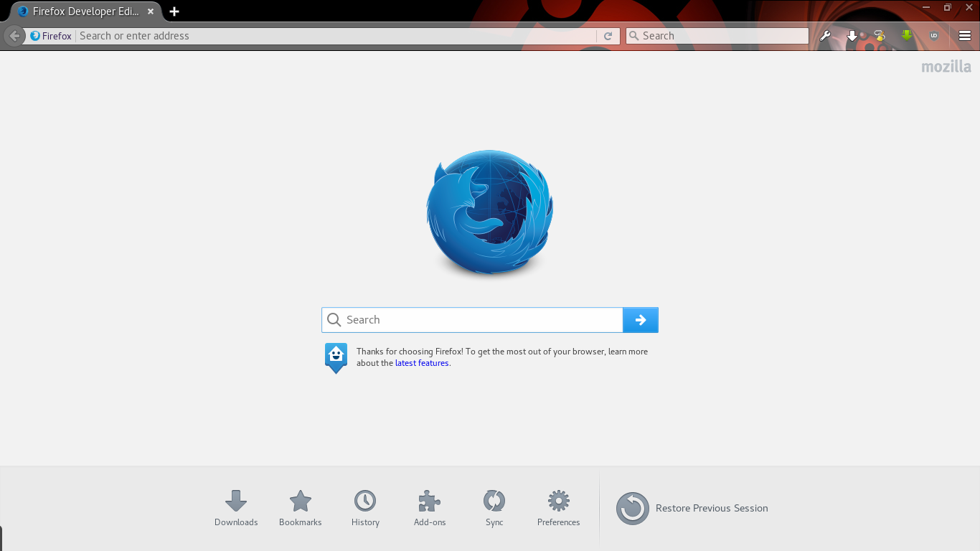The image size is (980, 551).
Task: Open the hamburger menu
Action: 965,36
